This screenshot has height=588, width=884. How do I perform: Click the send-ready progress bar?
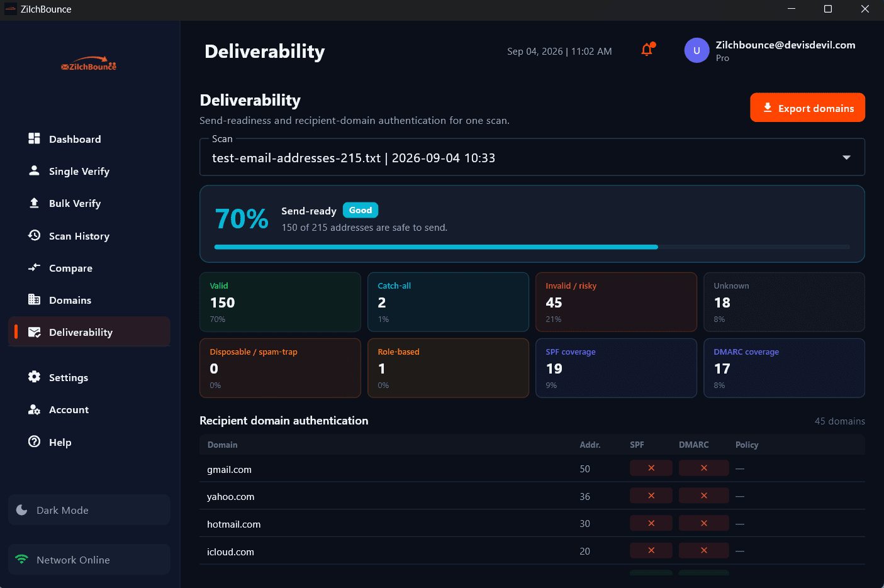point(532,247)
